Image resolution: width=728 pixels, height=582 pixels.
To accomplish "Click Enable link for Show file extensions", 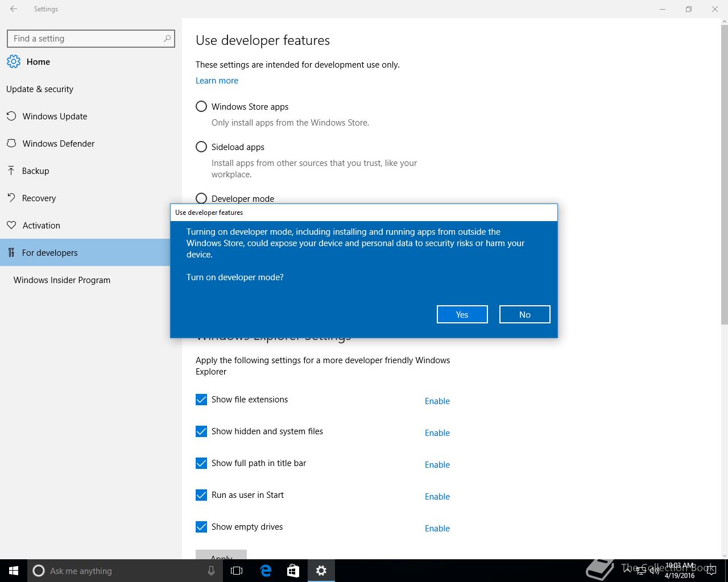I will pyautogui.click(x=437, y=401).
